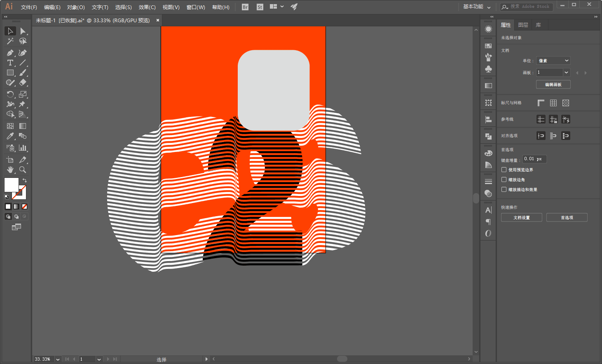This screenshot has height=364, width=602.
Task: Open the 效果(C) menu
Action: point(147,7)
